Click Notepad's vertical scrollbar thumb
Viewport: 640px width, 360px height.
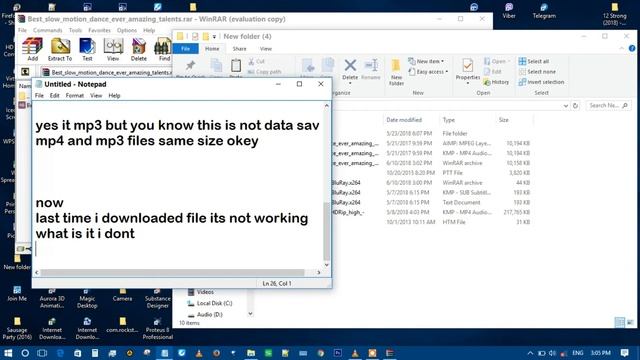tap(327, 231)
